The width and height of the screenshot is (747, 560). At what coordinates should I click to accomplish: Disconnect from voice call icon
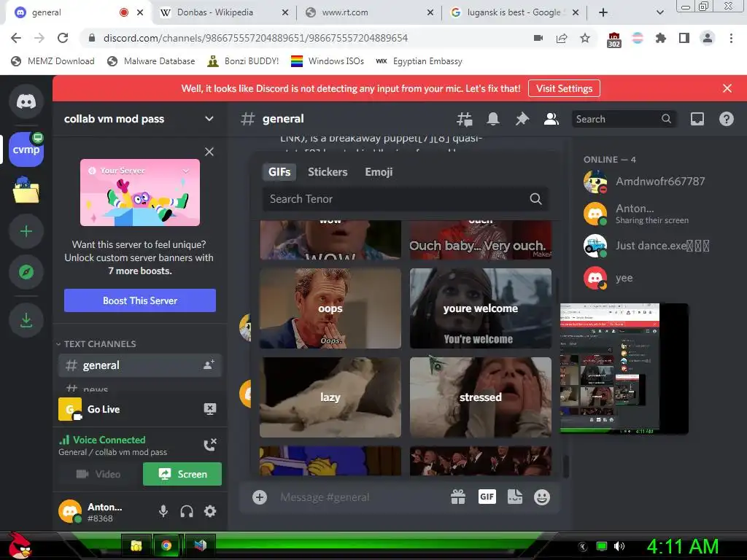pyautogui.click(x=209, y=445)
